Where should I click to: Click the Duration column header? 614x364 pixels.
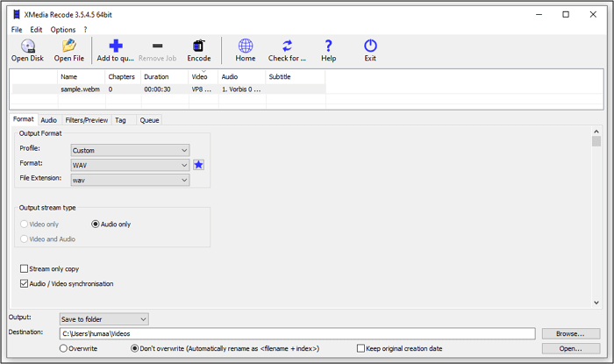tap(165, 76)
